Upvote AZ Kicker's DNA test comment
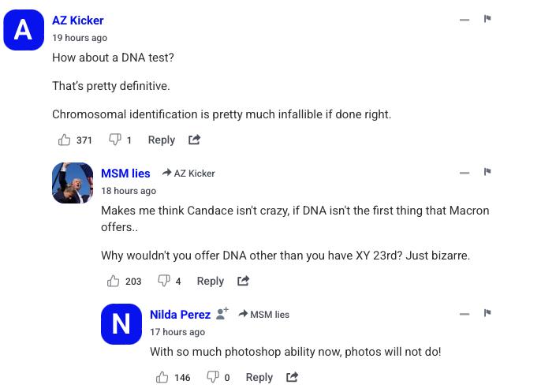The width and height of the screenshot is (541, 392). 65,140
